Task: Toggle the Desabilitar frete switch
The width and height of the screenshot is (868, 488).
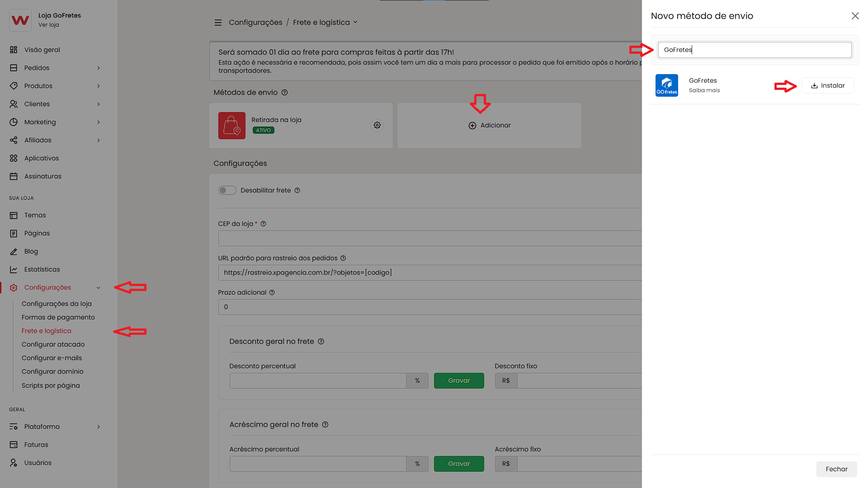Action: 227,191
